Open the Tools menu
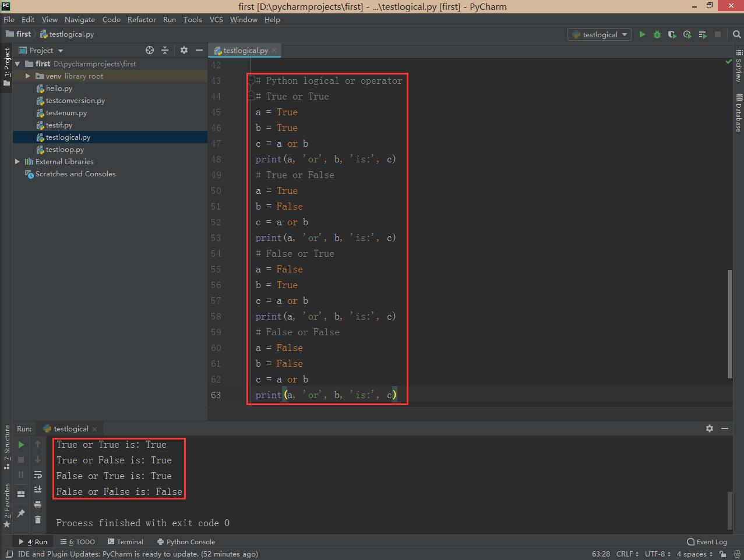Screen dimensions: 744x560 tap(193, 19)
